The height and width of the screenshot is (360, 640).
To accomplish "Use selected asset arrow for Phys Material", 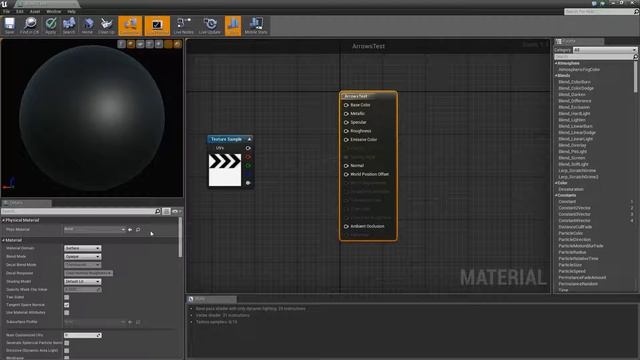I will coord(130,230).
